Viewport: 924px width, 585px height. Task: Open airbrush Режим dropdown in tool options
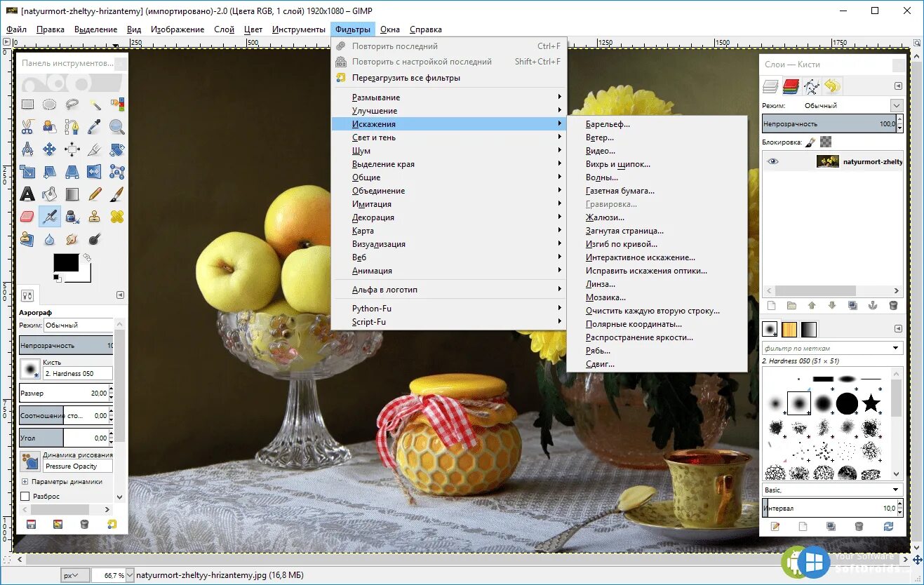click(78, 325)
